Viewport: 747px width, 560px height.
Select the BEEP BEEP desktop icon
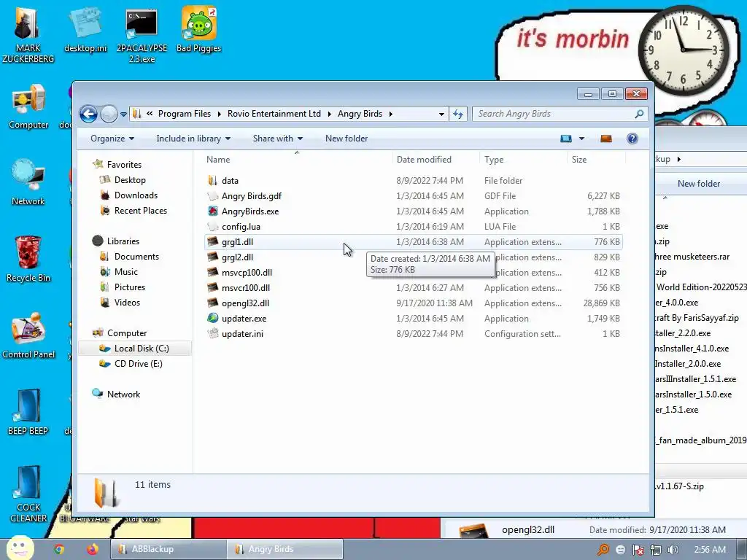point(28,413)
